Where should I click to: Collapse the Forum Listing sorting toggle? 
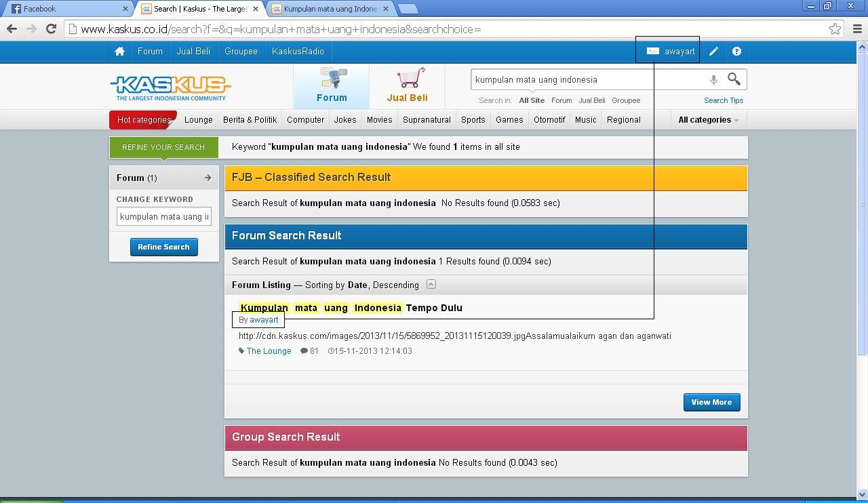[x=431, y=284]
